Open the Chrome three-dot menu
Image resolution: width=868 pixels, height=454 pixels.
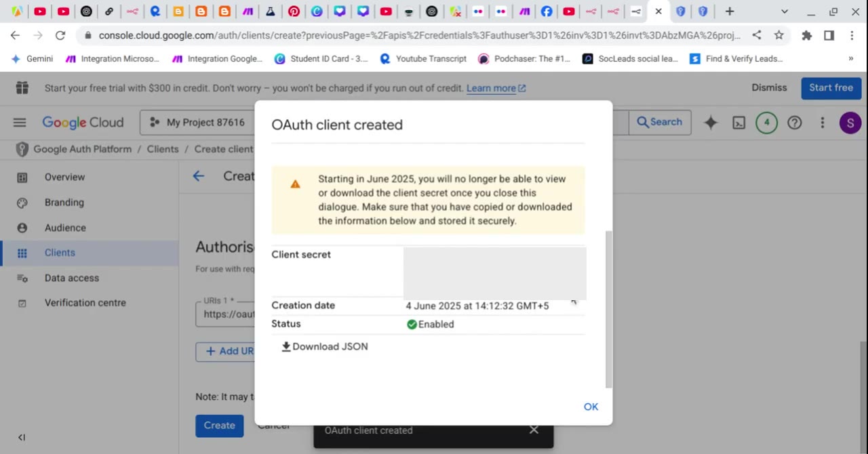click(852, 35)
